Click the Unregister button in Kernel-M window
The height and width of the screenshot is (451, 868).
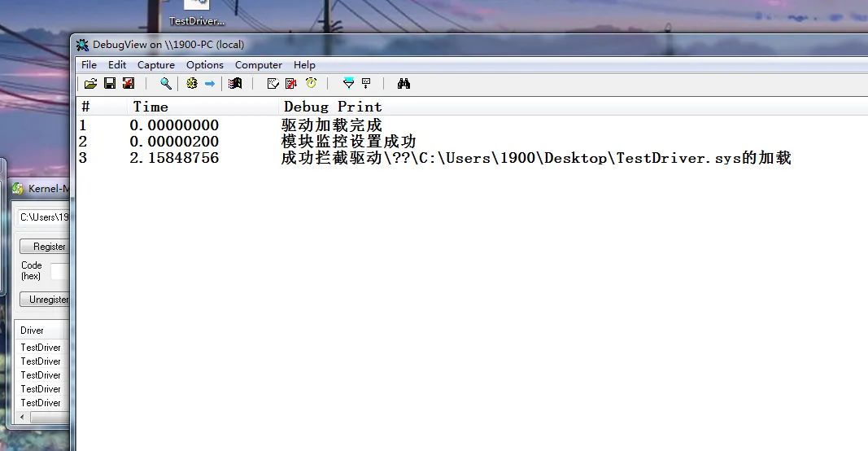46,300
